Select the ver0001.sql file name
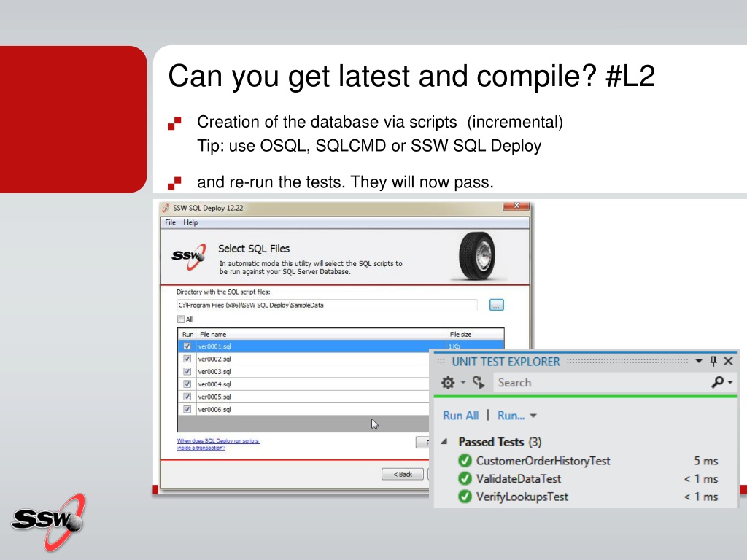This screenshot has width=747, height=560. click(x=214, y=346)
